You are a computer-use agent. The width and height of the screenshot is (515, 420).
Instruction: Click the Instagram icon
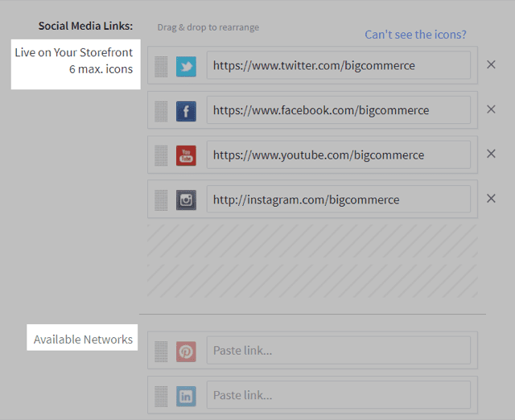point(186,200)
